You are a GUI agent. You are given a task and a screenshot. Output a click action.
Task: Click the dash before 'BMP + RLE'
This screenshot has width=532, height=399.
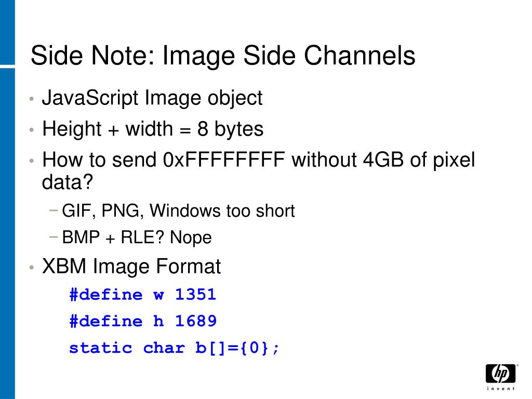click(x=54, y=237)
